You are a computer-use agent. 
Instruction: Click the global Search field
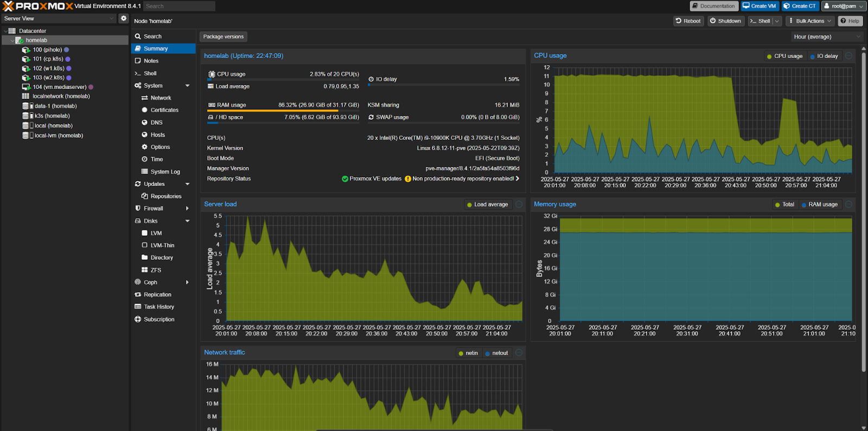click(179, 6)
